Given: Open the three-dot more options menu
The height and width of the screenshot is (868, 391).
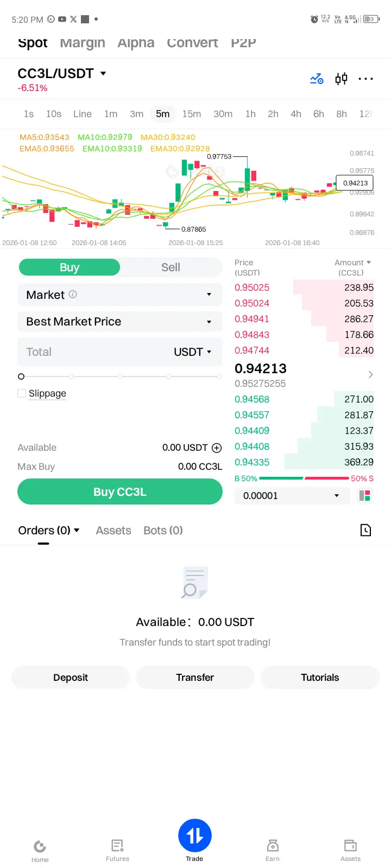Looking at the screenshot, I should pos(365,79).
